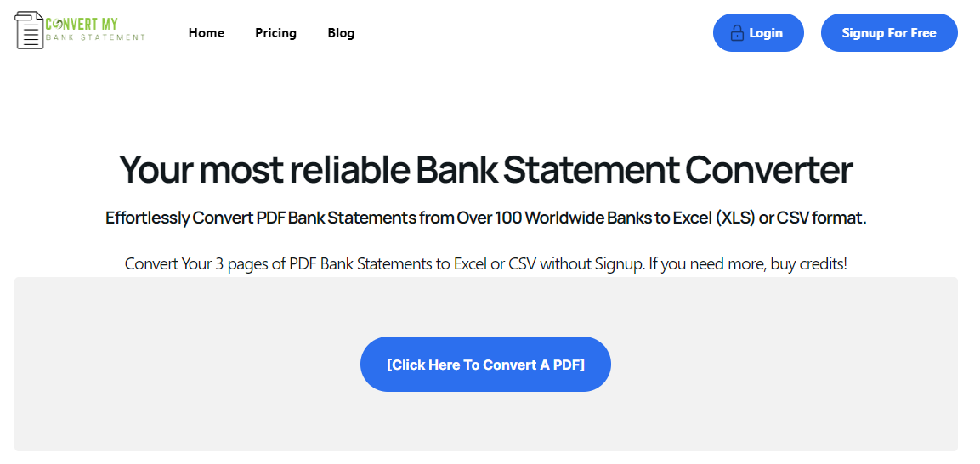Click the 'Convert Your 3 pages' paragraph text
The height and width of the screenshot is (464, 980).
pyautogui.click(x=485, y=263)
